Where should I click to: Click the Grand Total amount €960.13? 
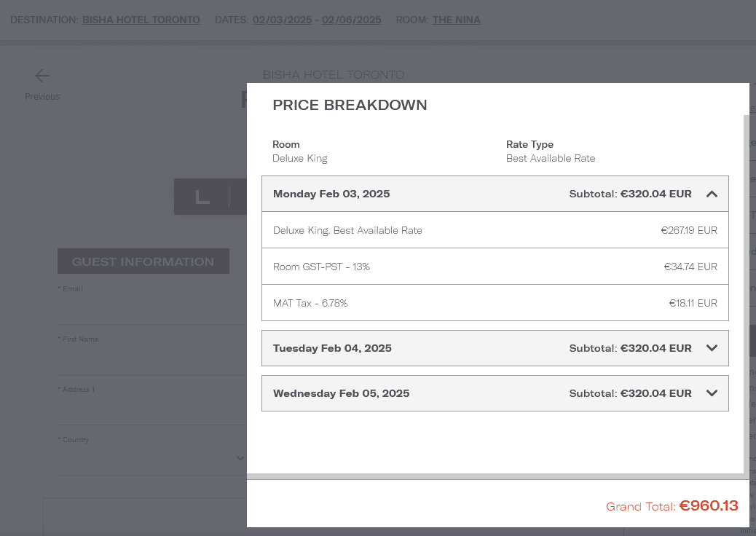(709, 505)
